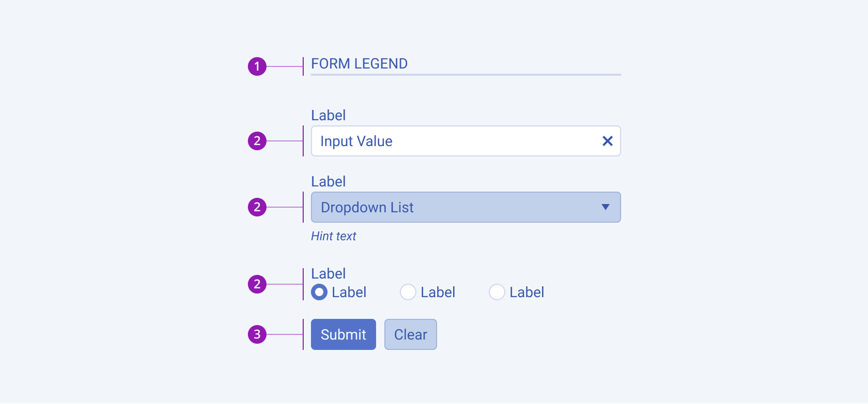868x404 pixels.
Task: Click the Label above the Input Value field
Action: [x=328, y=115]
